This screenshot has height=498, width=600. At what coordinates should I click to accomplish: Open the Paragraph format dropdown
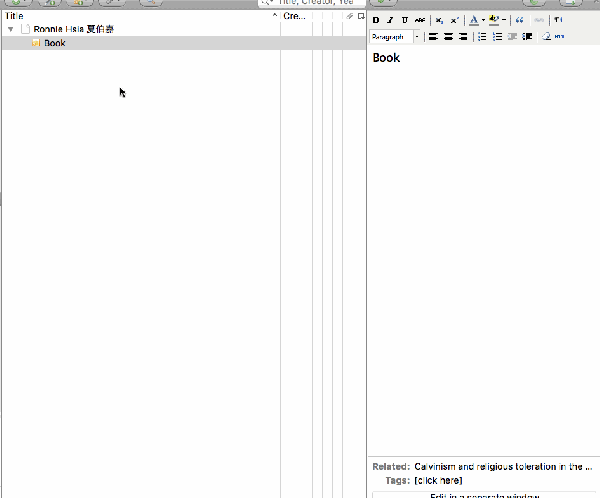(x=395, y=37)
